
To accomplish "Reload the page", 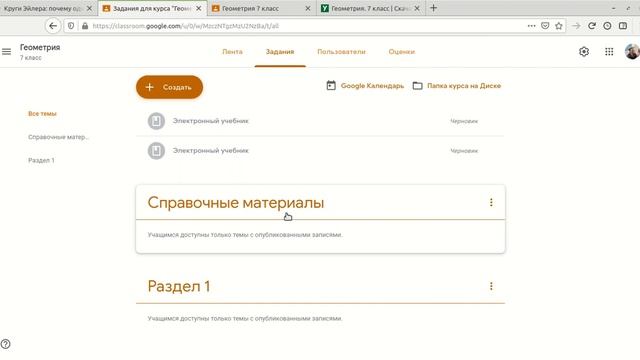I will 592,26.
